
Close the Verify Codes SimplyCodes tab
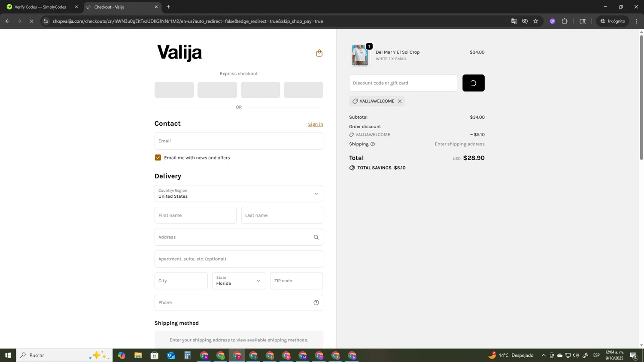point(76,7)
